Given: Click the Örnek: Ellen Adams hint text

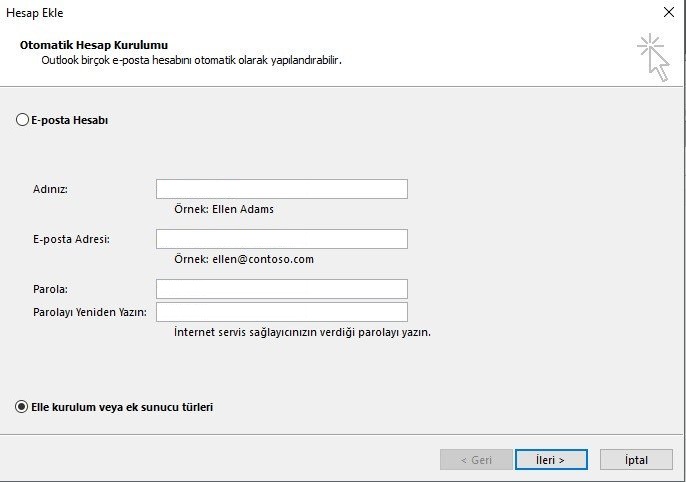Looking at the screenshot, I should click(224, 209).
